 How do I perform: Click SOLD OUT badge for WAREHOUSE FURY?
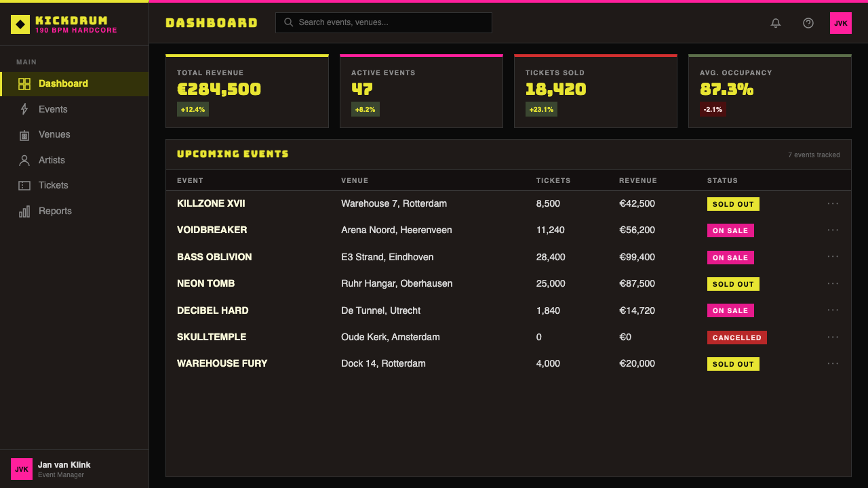(733, 364)
